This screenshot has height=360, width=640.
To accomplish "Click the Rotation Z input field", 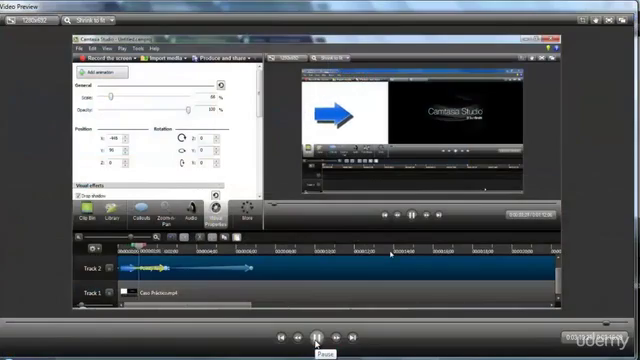I will [206, 138].
